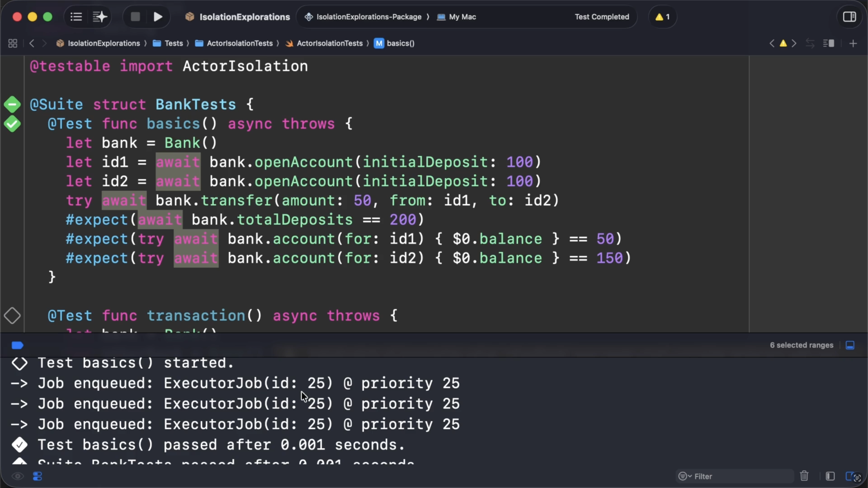The image size is (868, 488).
Task: Toggle the navigator sidebar list icon
Action: pyautogui.click(x=76, y=17)
